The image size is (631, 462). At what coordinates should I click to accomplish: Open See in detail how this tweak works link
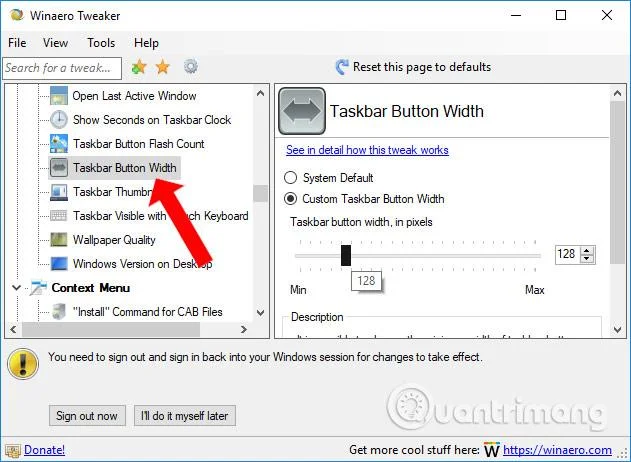pos(367,150)
